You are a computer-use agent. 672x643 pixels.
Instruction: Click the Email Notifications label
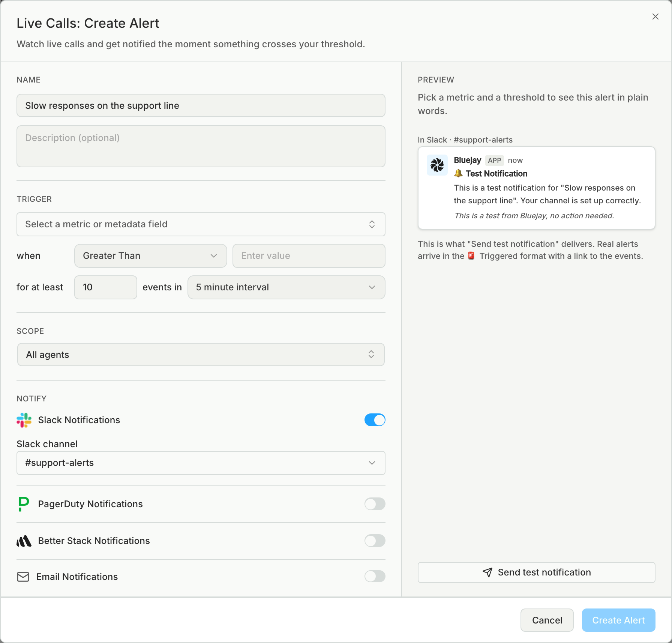77,577
